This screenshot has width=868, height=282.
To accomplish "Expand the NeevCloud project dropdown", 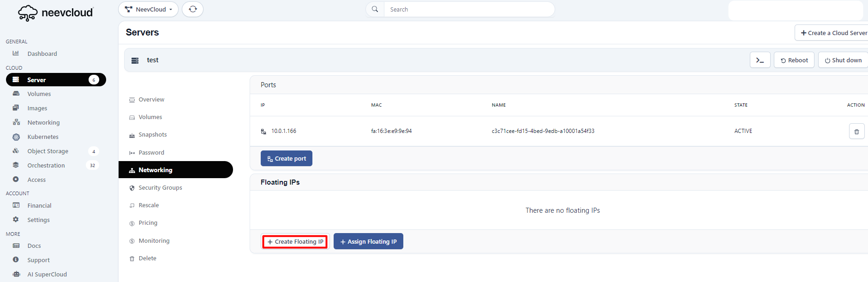I will (x=148, y=9).
